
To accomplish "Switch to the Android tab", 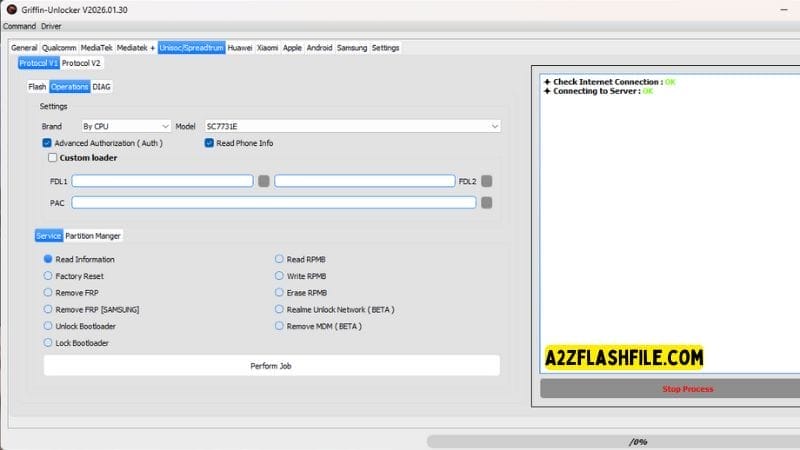I will 319,47.
